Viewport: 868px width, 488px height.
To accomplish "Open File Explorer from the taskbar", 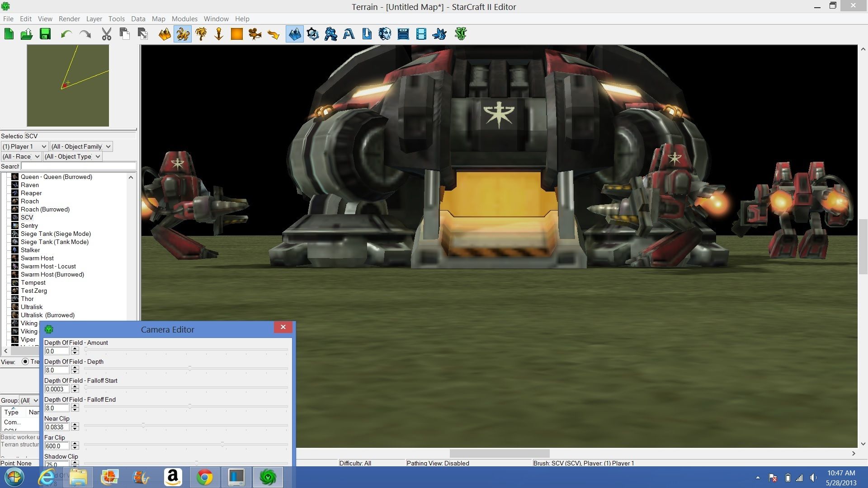I will click(78, 477).
